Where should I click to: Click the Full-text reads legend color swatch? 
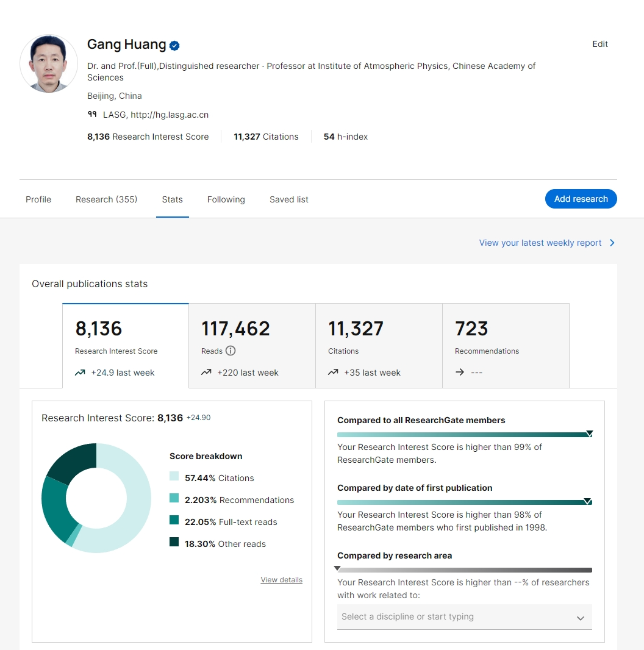tap(174, 520)
